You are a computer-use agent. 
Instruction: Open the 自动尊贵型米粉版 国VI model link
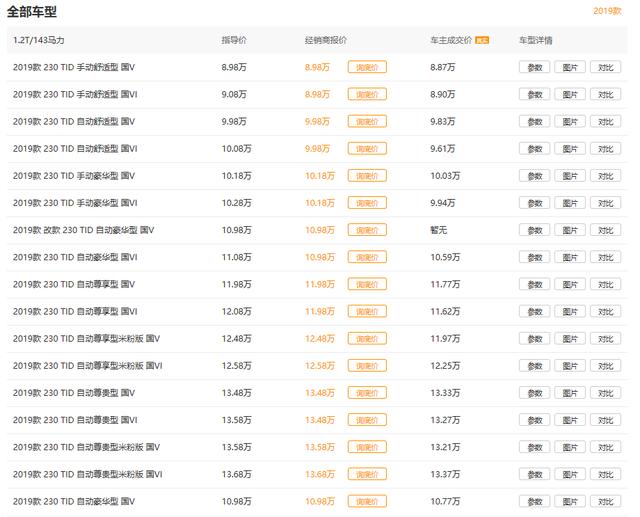87,474
